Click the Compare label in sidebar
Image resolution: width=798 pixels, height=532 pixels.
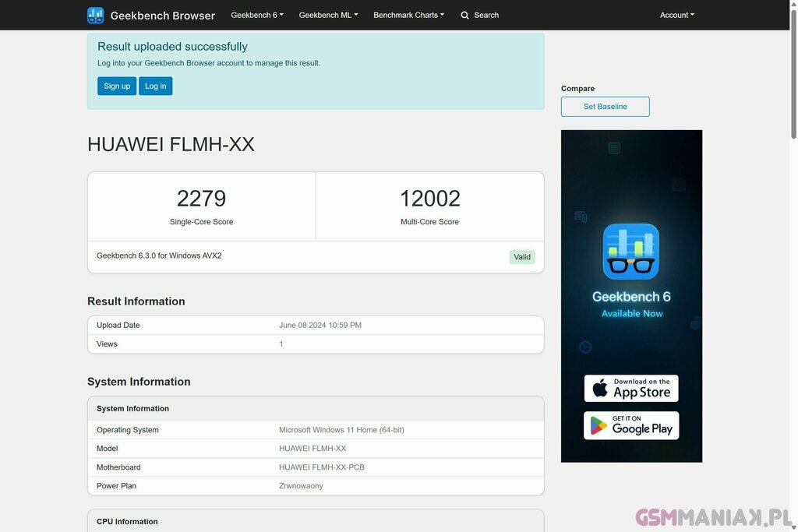click(577, 89)
